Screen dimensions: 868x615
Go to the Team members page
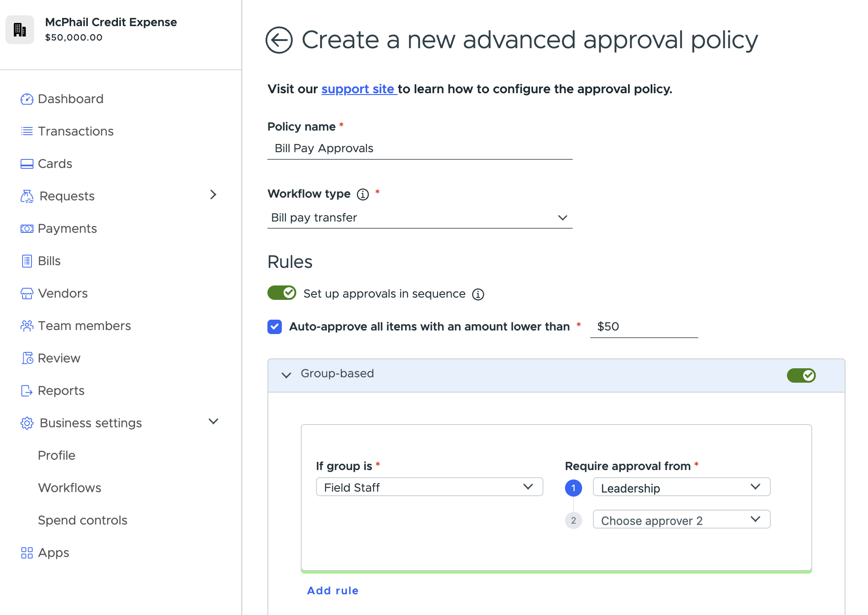[x=84, y=326]
